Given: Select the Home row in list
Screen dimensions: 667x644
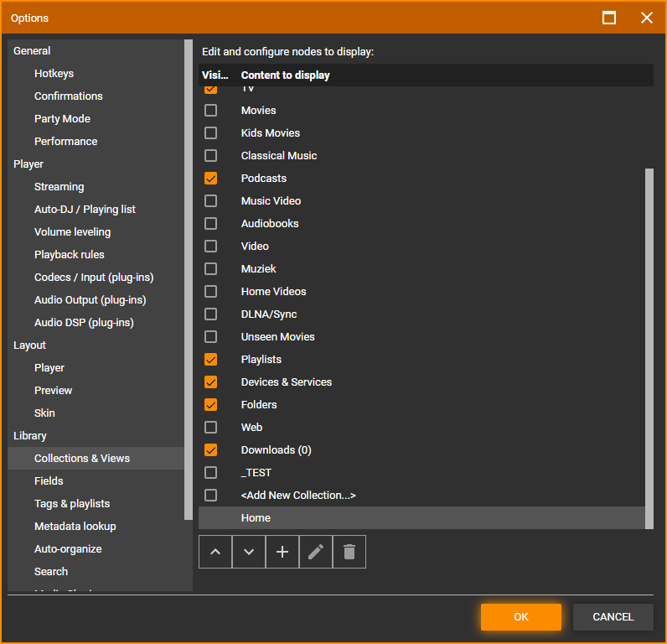Looking at the screenshot, I should coord(256,518).
